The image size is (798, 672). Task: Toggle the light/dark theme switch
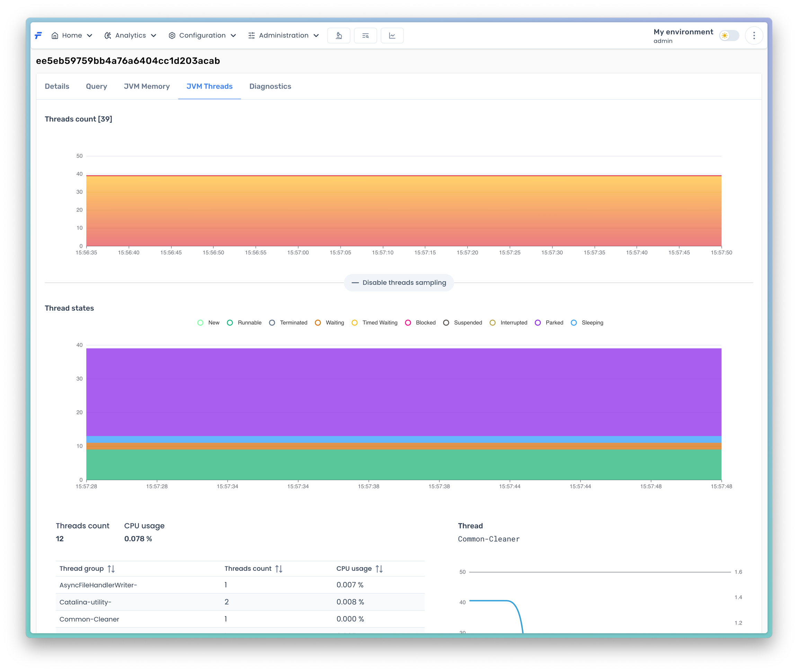tap(729, 35)
